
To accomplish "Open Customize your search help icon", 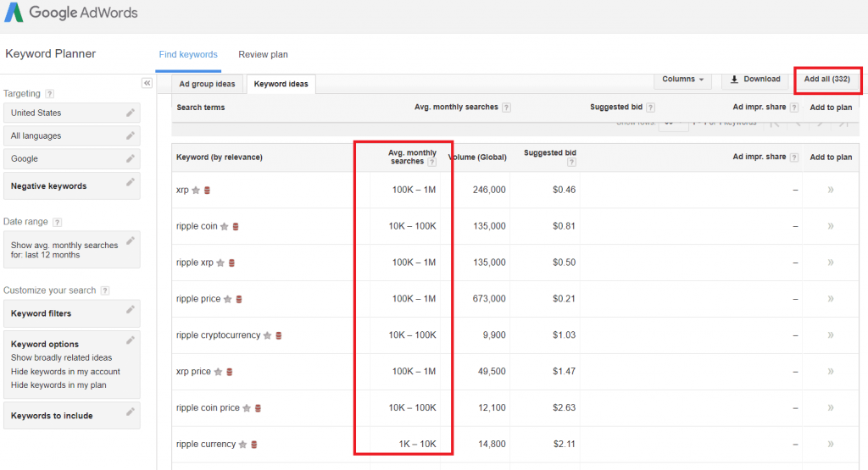I will [x=105, y=290].
